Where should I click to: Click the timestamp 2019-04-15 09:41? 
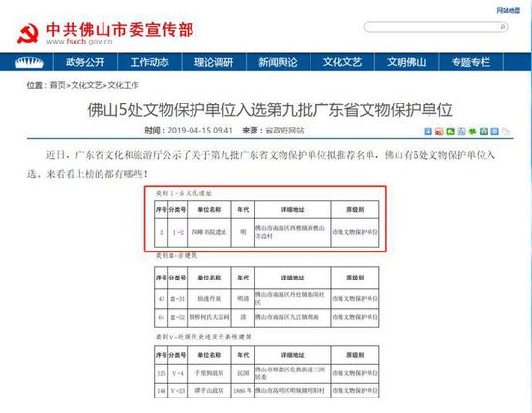click(200, 131)
